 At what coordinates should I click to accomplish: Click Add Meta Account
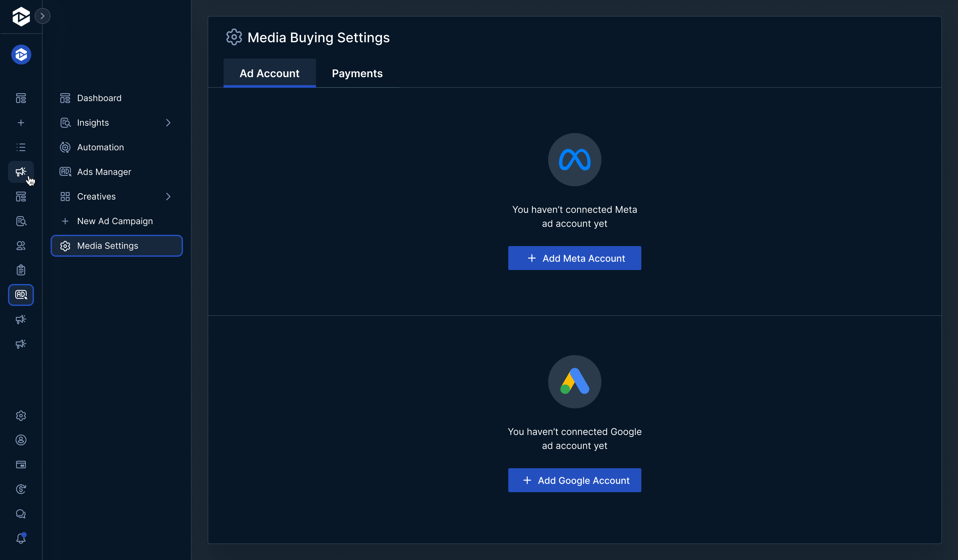574,258
